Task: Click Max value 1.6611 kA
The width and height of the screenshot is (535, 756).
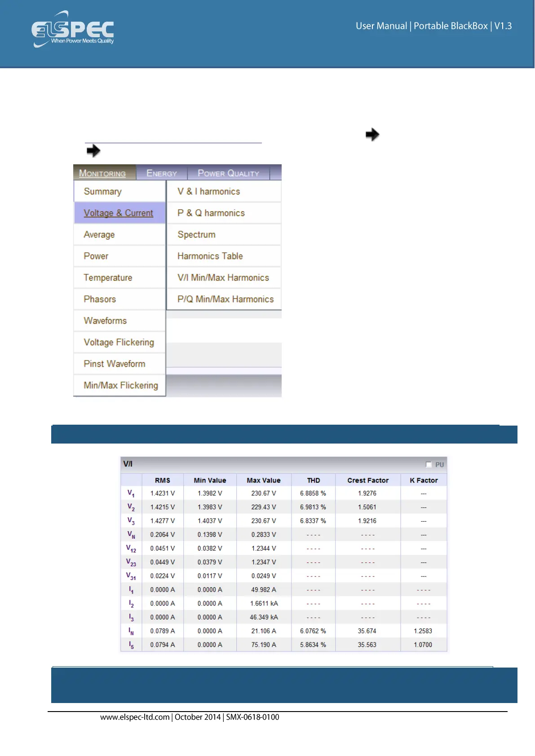Action: [x=264, y=604]
